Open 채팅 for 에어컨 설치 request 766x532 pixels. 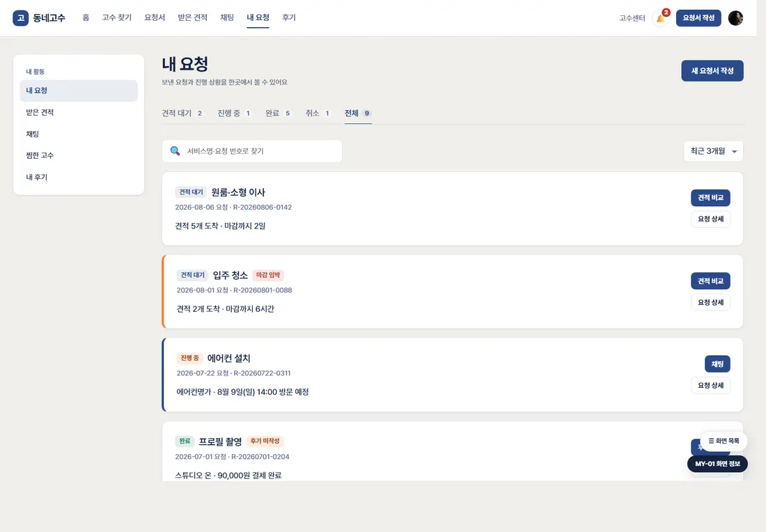717,364
